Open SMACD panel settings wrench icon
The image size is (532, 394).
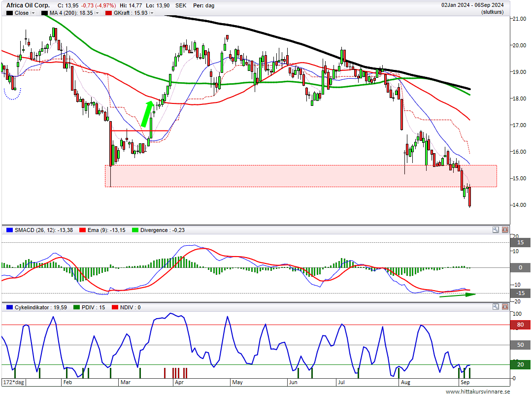[496, 230]
